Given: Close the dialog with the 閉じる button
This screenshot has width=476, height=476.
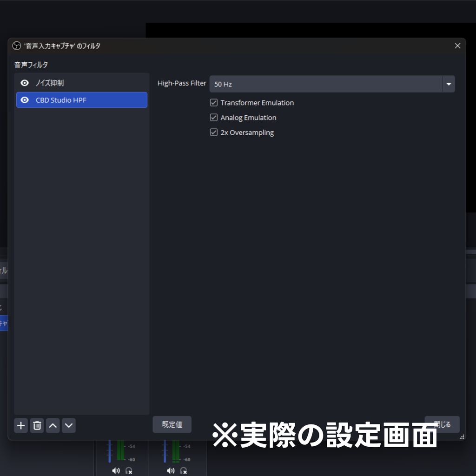Looking at the screenshot, I should 442,424.
